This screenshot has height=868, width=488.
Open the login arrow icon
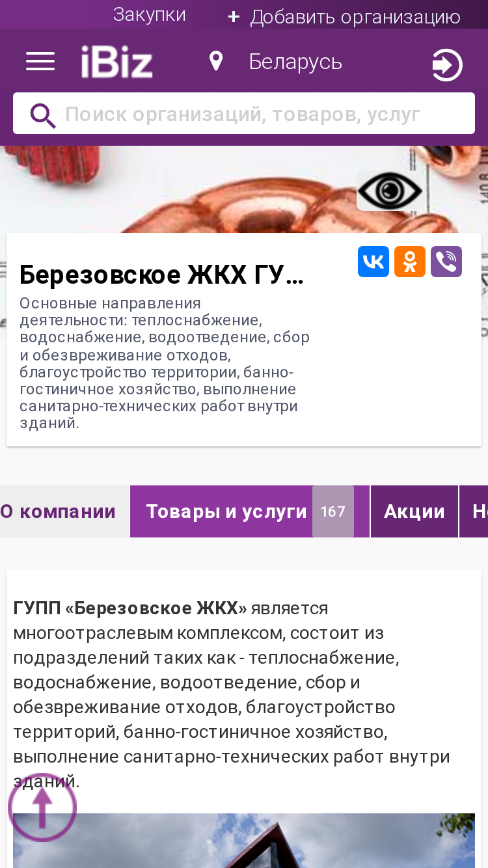[x=447, y=65]
